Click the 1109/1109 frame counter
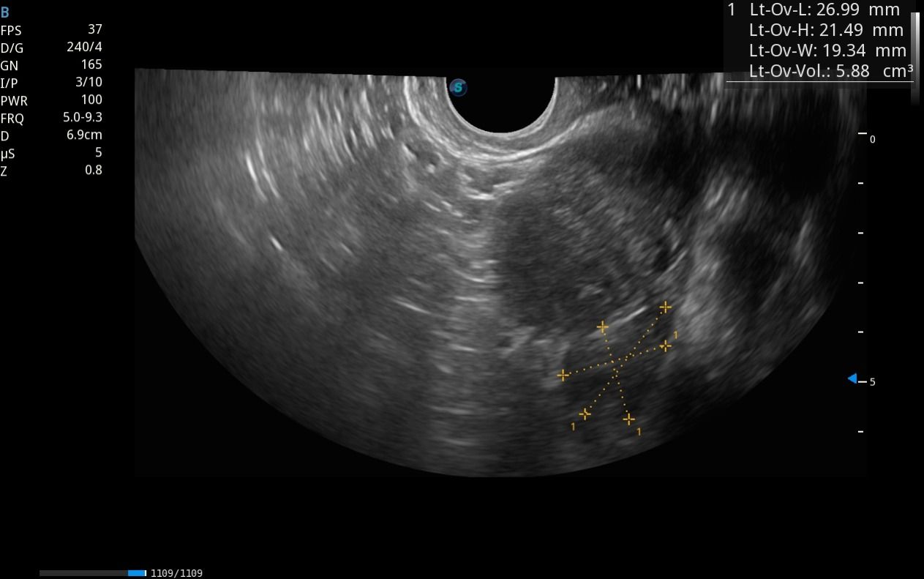This screenshot has width=924, height=579. [176, 573]
